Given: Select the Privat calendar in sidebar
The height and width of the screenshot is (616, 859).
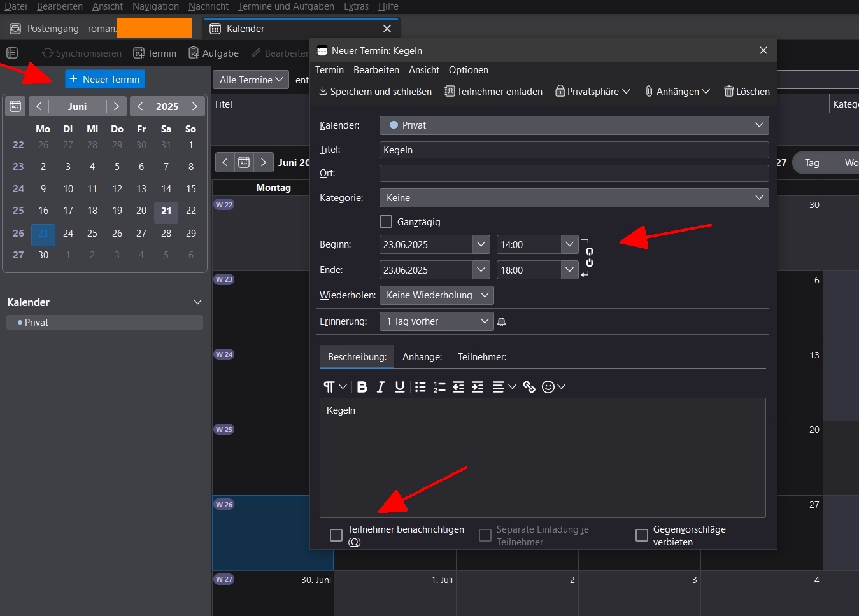Looking at the screenshot, I should [104, 323].
